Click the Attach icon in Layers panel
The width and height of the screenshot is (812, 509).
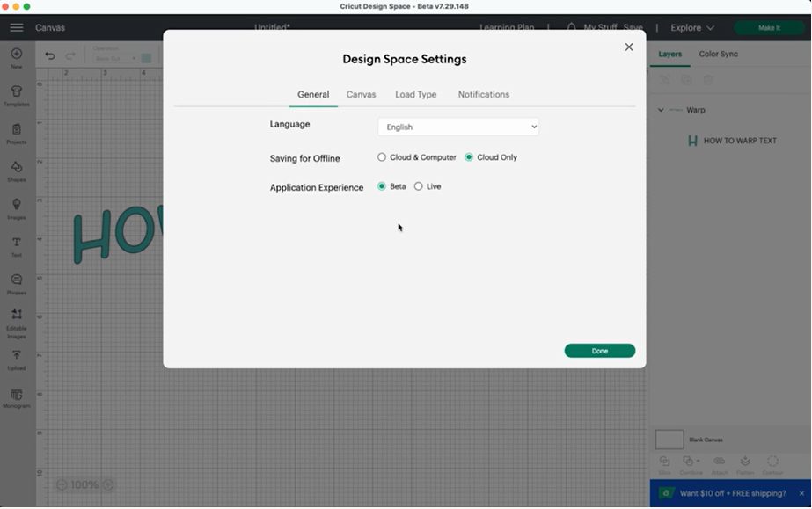(x=719, y=461)
